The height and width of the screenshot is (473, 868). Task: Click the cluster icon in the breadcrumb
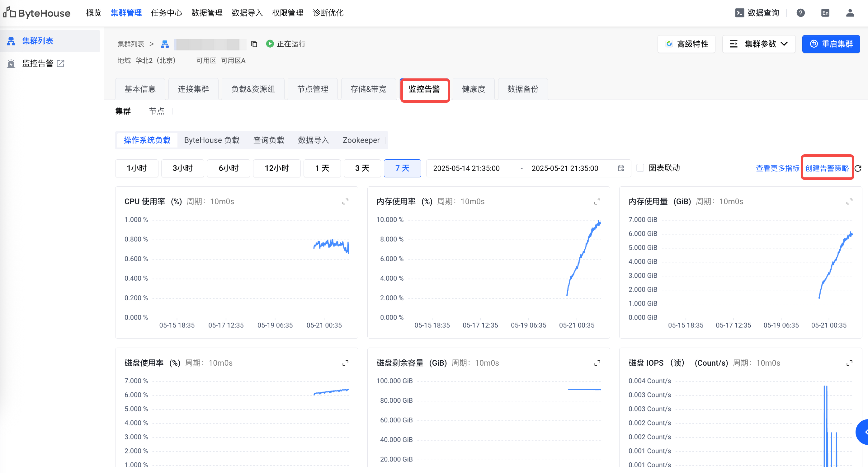point(165,44)
